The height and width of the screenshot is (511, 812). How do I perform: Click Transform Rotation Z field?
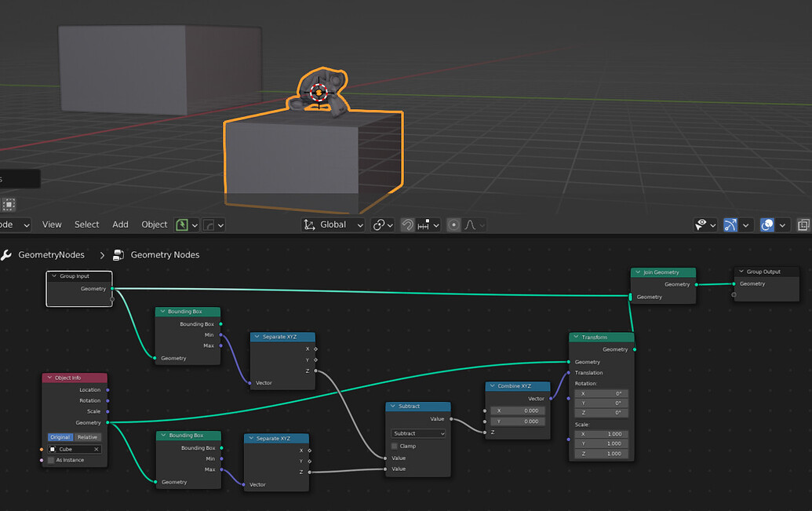[x=601, y=413]
